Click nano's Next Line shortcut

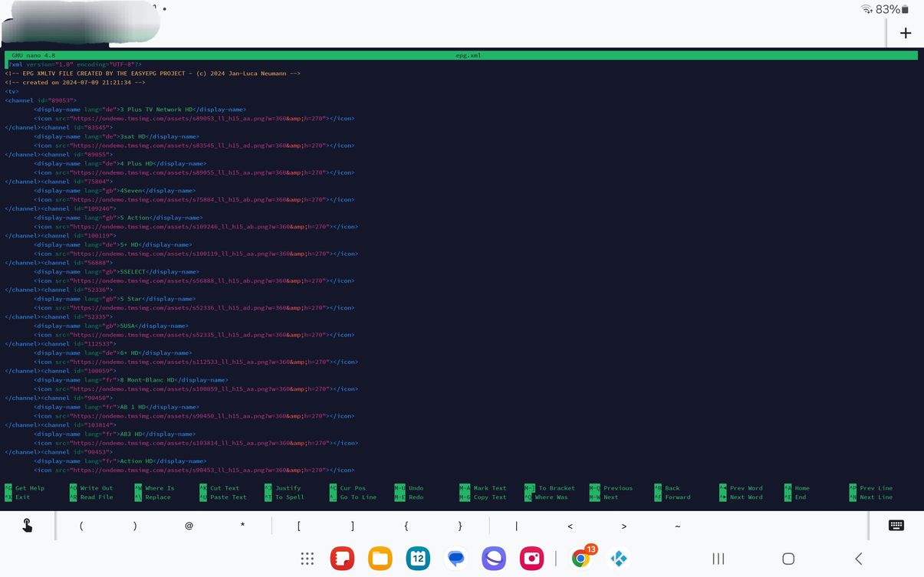point(871,497)
